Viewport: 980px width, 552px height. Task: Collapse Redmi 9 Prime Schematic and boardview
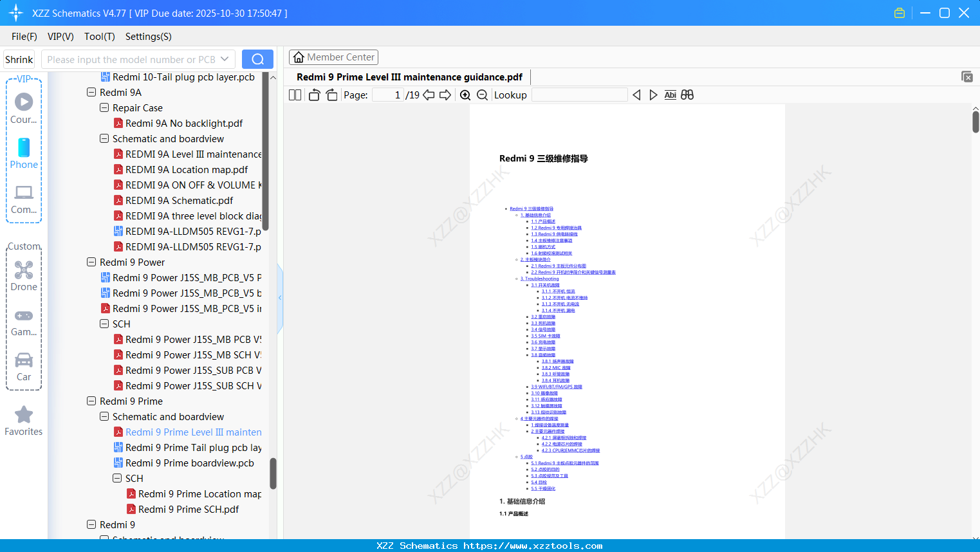104,417
